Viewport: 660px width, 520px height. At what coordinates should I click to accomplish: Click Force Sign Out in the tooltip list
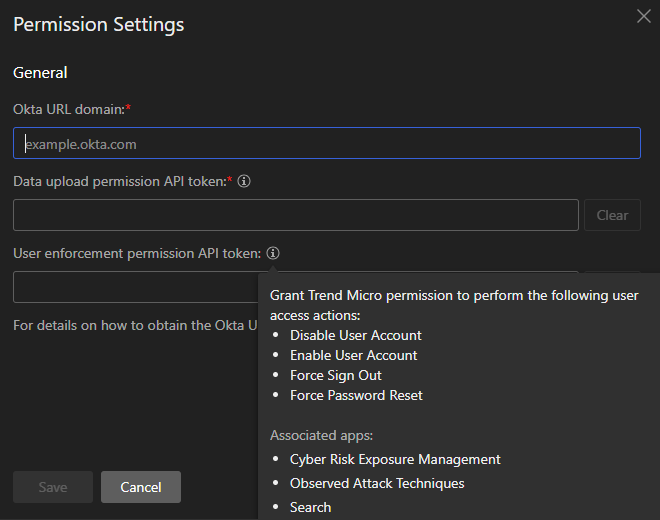(335, 375)
